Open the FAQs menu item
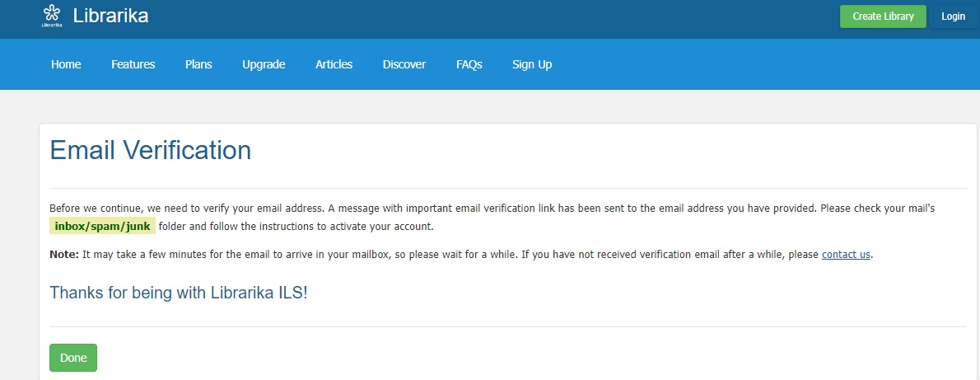The image size is (980, 380). click(469, 64)
